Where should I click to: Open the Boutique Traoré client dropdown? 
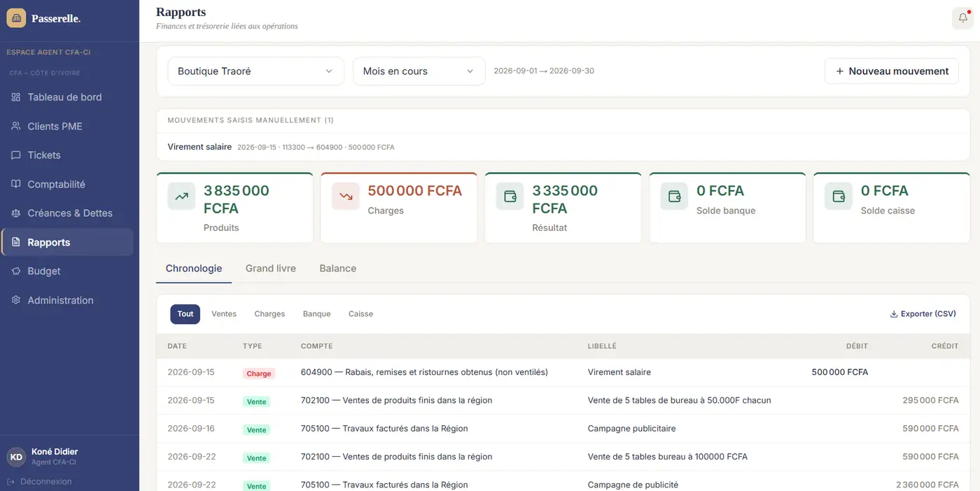coord(256,71)
